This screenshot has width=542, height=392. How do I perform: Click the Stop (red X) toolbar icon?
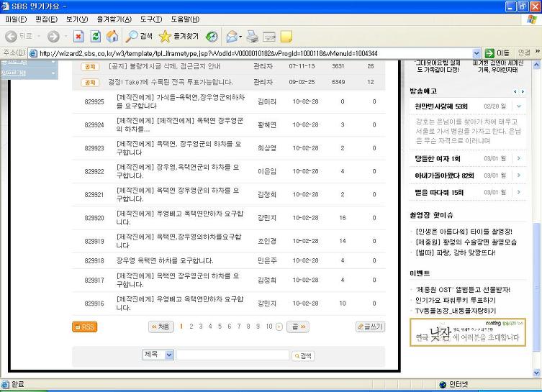78,36
